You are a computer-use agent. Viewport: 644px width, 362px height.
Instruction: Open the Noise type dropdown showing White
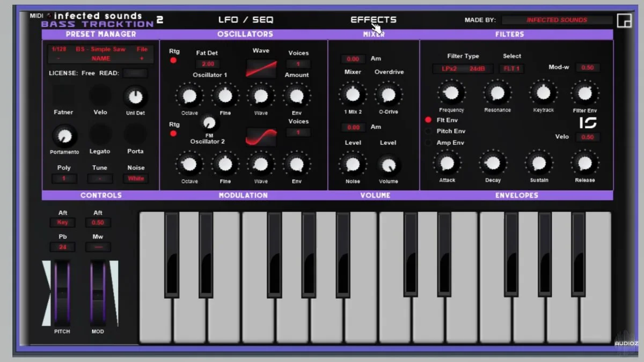point(136,179)
